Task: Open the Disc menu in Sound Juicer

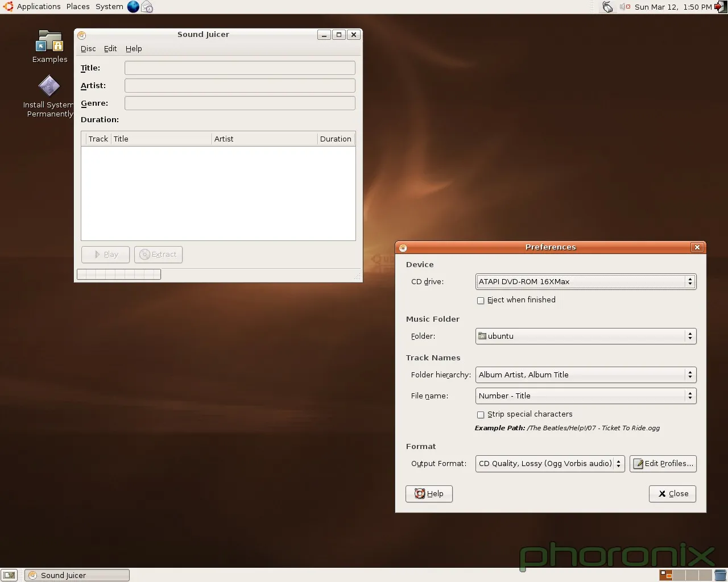Action: click(88, 49)
